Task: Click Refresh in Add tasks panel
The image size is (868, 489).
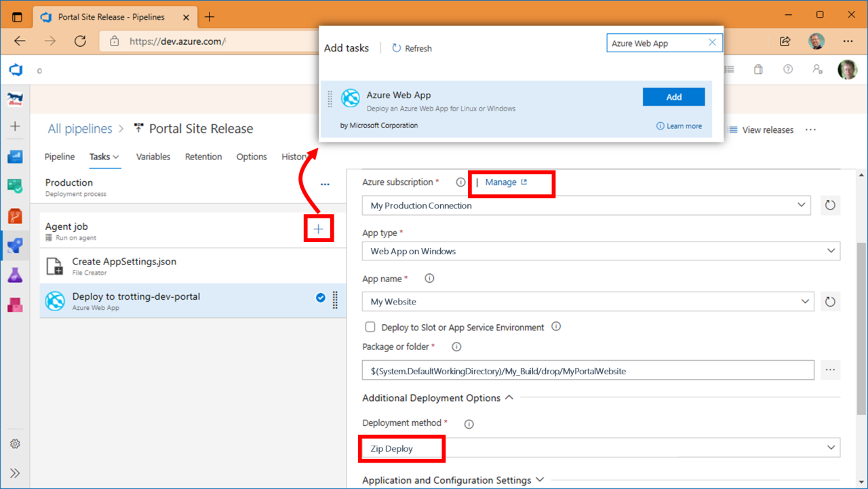Action: [x=412, y=48]
